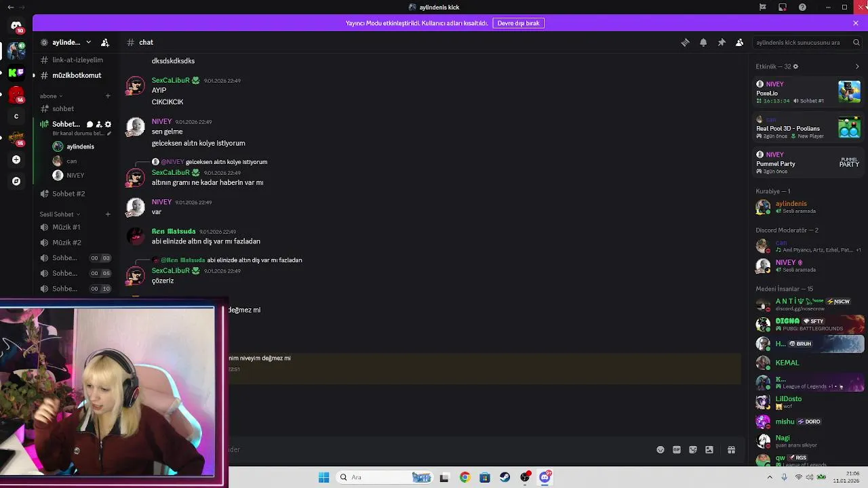Screen dimensions: 868x488
Task: Show hidden system tray icons
Action: tap(770, 477)
